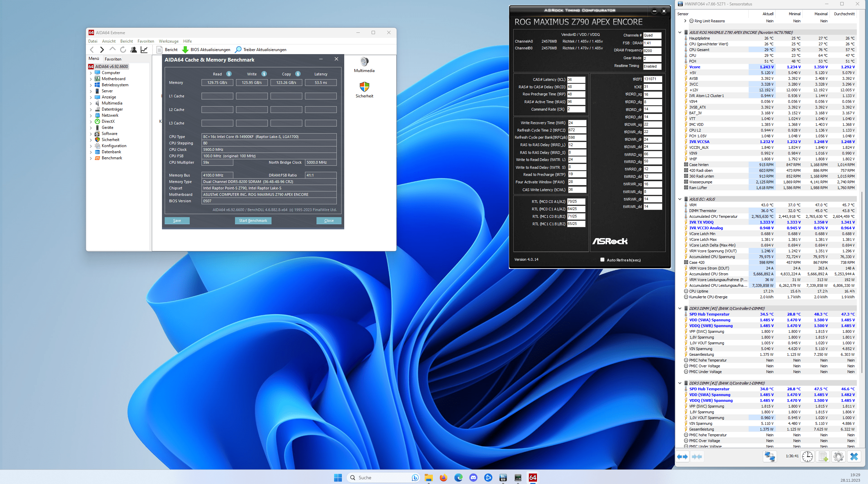Expand Motherboard tree node
868x484 pixels.
click(91, 79)
